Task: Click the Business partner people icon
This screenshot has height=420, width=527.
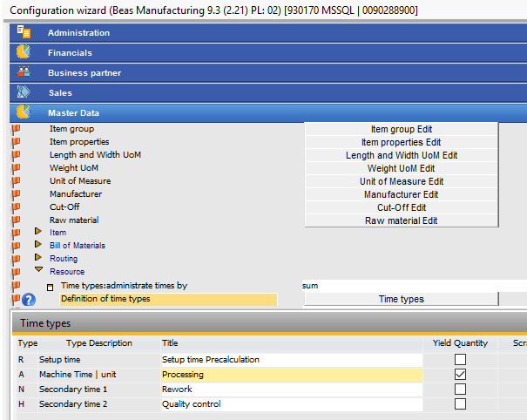Action: coord(24,72)
